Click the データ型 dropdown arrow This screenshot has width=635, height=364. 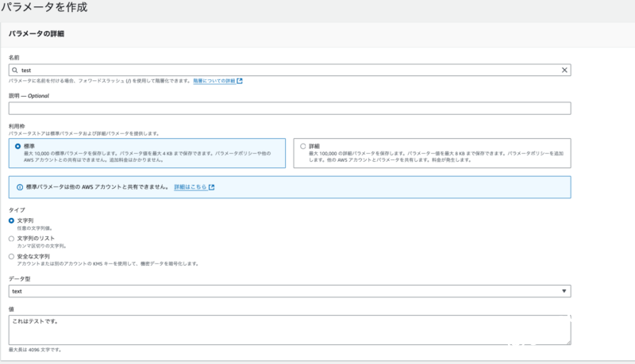point(564,291)
